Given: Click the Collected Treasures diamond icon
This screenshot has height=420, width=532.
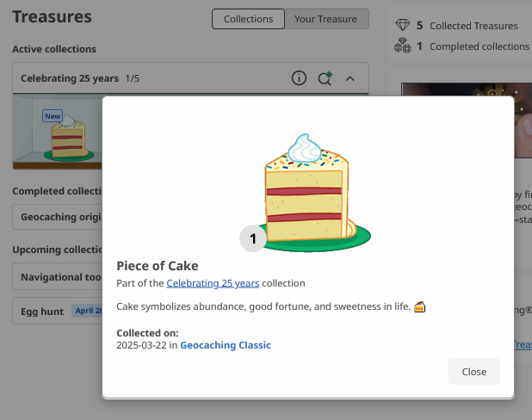Looking at the screenshot, I should (x=402, y=26).
